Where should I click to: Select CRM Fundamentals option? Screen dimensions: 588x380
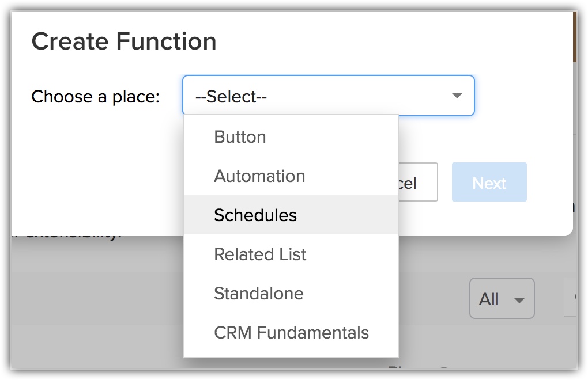click(291, 332)
